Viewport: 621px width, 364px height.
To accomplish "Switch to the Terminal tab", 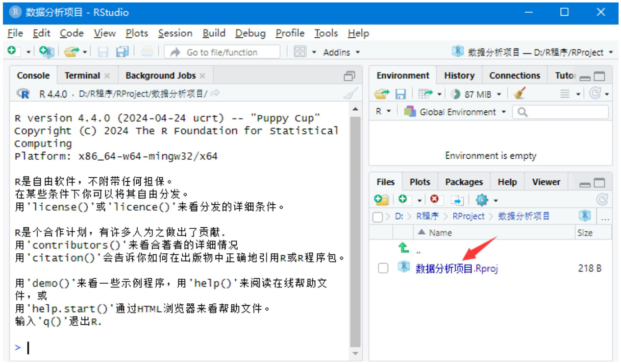I will 82,75.
